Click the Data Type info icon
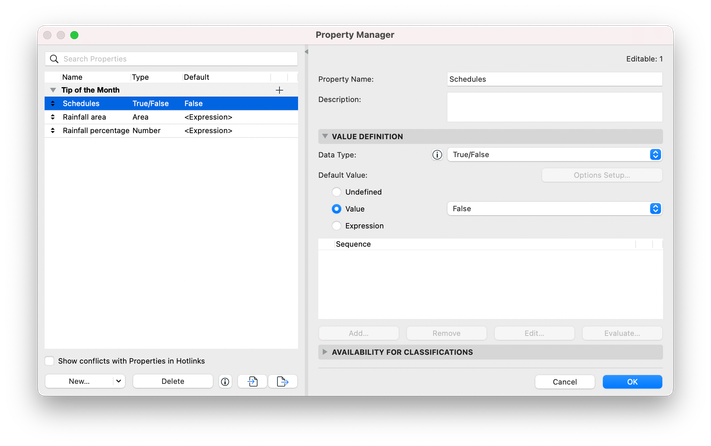The height and width of the screenshot is (446, 711). pos(437,155)
